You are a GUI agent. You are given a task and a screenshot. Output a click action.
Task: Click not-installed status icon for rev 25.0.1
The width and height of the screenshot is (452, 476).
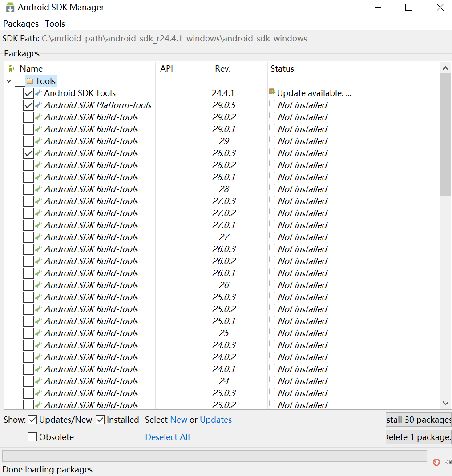point(272,320)
